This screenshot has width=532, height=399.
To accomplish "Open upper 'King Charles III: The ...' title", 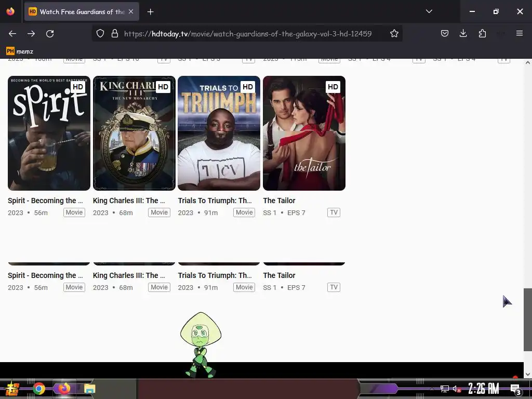I will click(x=129, y=201).
